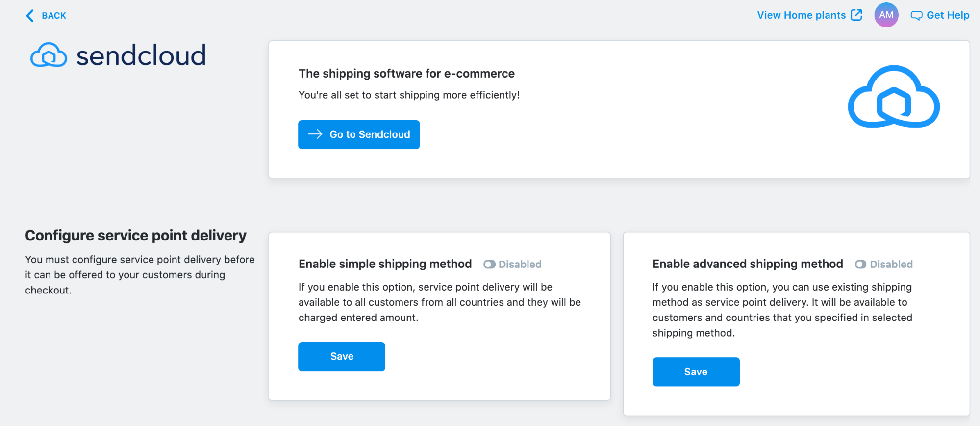Click the large cloud illustration in the card
The height and width of the screenshot is (426, 980).
(x=893, y=97)
